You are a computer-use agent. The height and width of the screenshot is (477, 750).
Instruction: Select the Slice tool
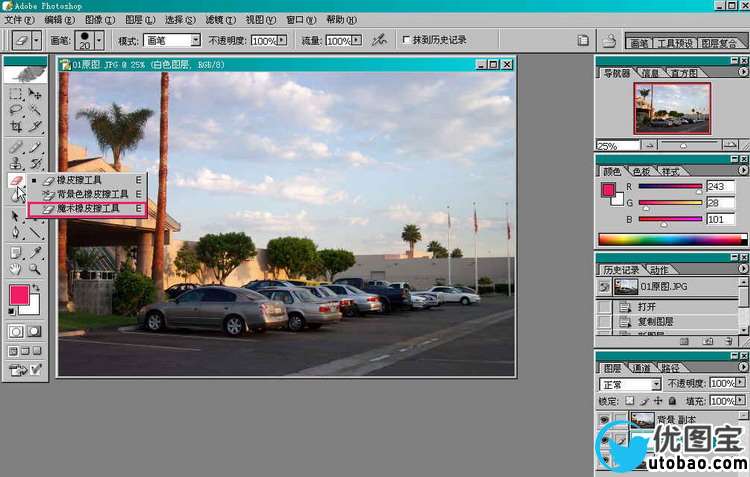(35, 127)
